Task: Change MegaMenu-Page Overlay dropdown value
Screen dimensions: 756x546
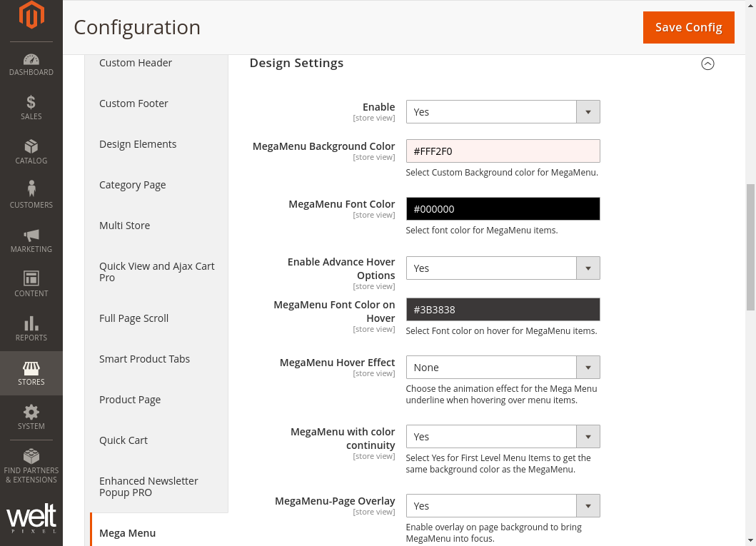Action: click(503, 506)
